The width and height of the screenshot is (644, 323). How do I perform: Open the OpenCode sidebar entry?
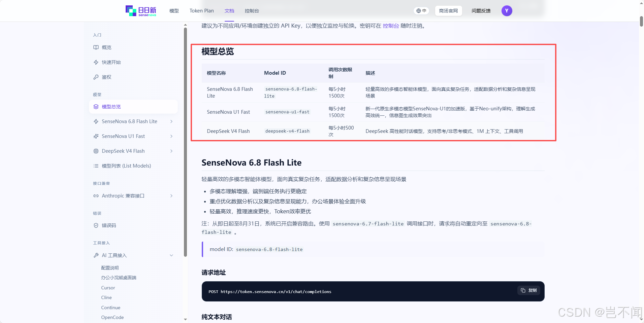click(112, 317)
